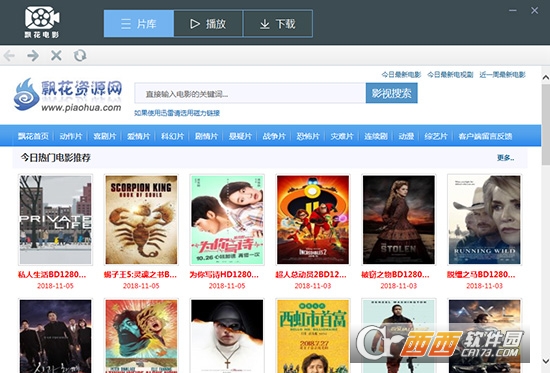Image resolution: width=550 pixels, height=373 pixels.
Task: Minimize the 飘花电影 window
Action: [x=513, y=11]
